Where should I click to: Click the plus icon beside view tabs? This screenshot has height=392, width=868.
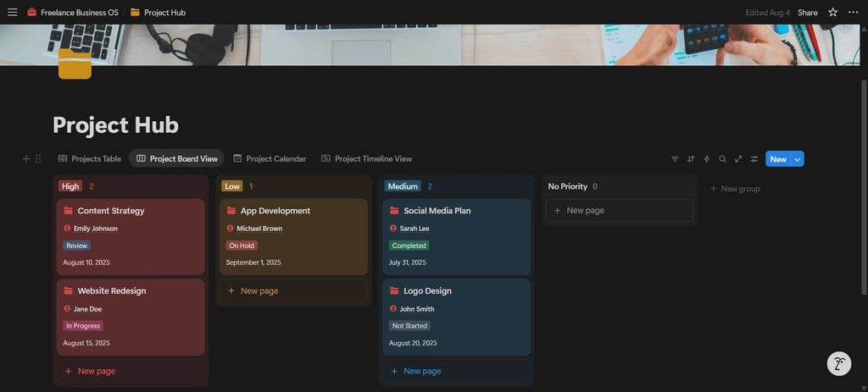[25, 158]
